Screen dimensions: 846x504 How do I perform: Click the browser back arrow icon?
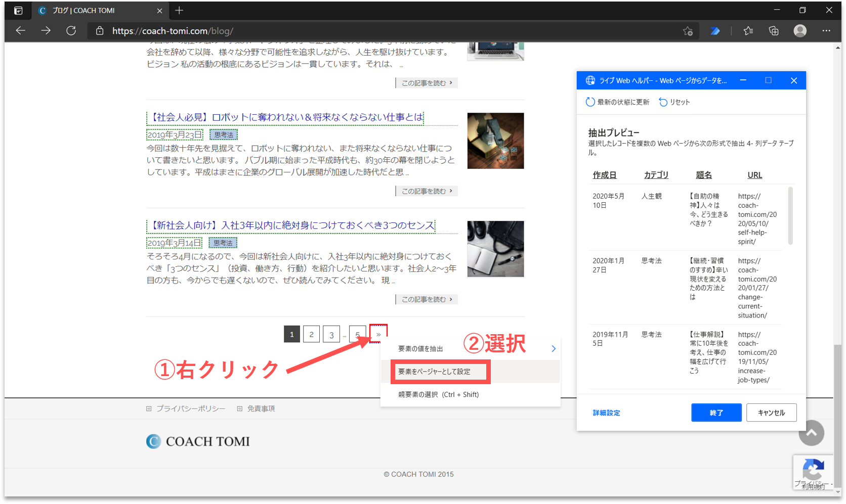pos(20,31)
